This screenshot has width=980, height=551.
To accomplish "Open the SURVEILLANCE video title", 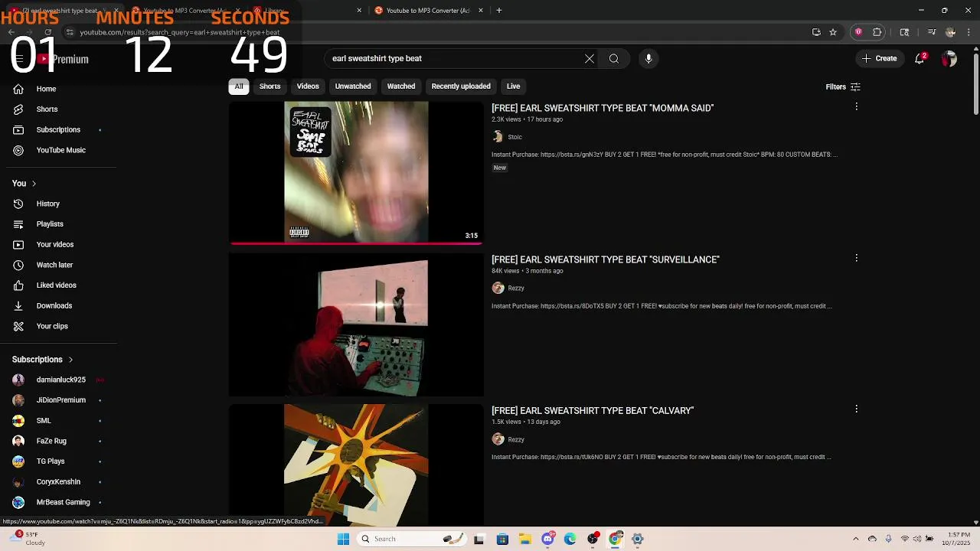I will click(x=606, y=259).
